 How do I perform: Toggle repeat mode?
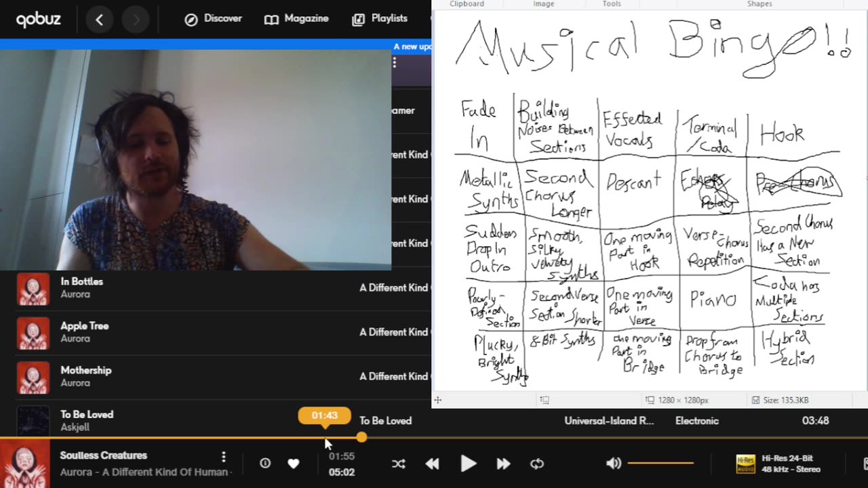tap(537, 464)
